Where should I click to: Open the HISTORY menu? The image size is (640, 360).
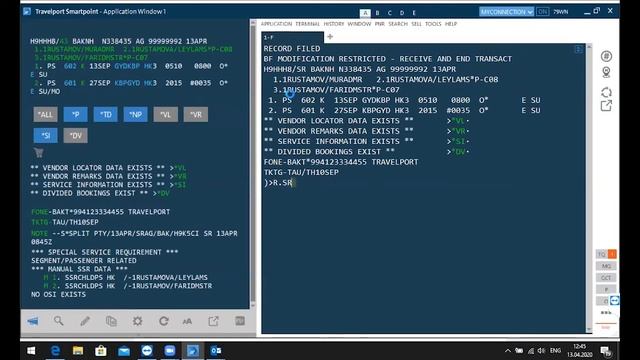pos(333,24)
